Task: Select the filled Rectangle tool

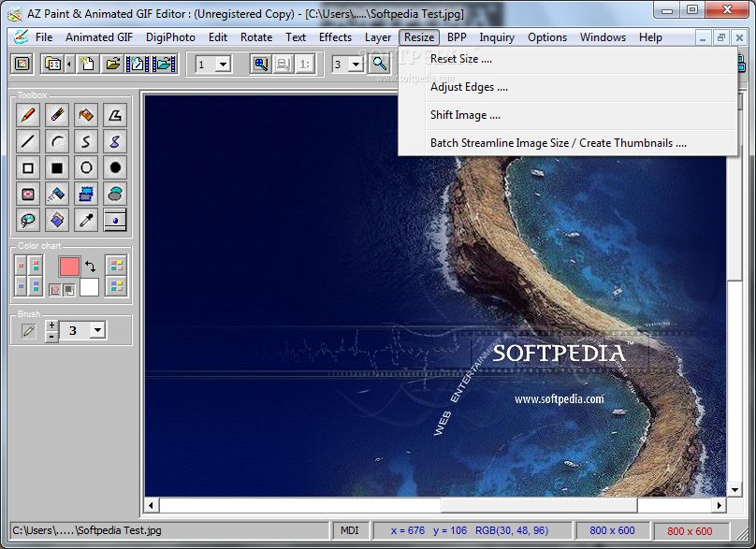Action: (57, 167)
